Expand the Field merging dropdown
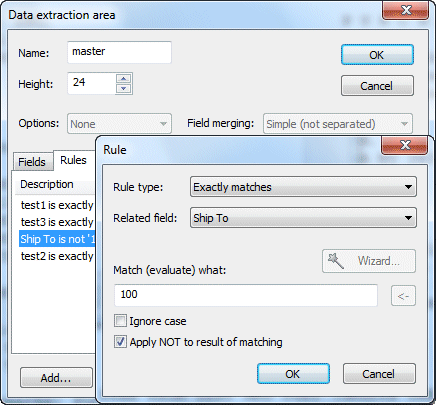Image resolution: width=436 pixels, height=405 pixels. (x=338, y=124)
